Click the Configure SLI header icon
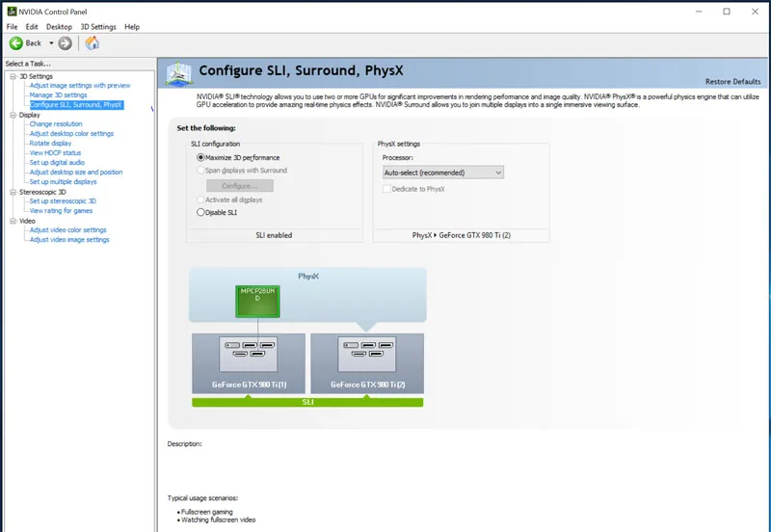This screenshot has width=771, height=532. 178,73
